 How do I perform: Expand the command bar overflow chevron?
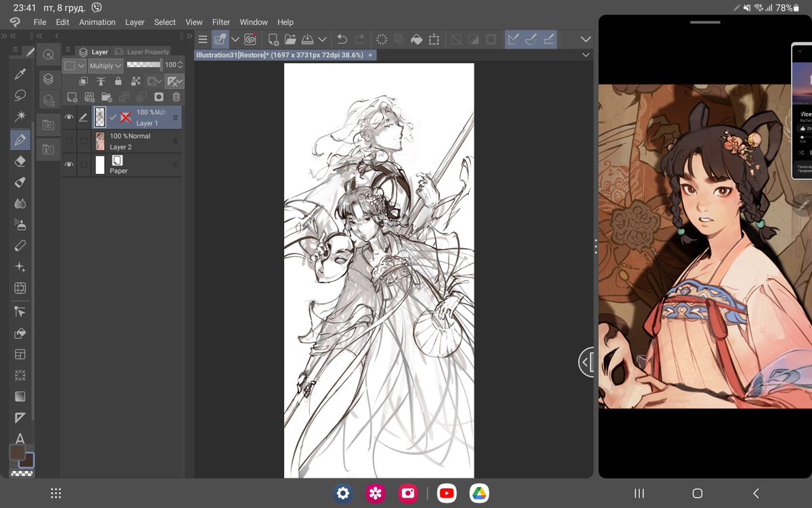[586, 39]
